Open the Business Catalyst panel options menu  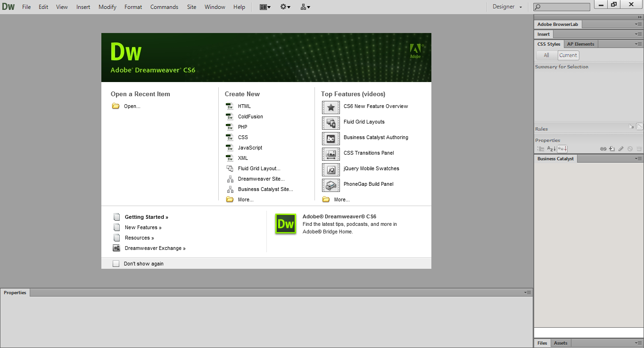(x=638, y=159)
